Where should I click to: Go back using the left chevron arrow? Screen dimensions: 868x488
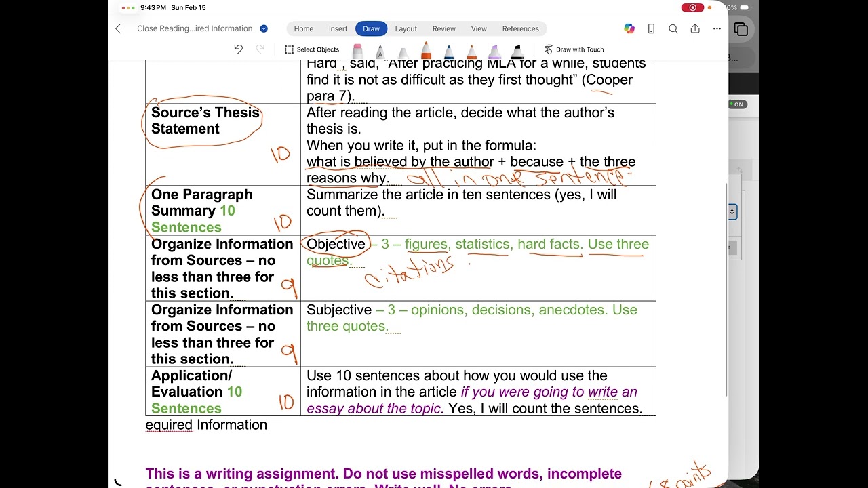point(118,28)
